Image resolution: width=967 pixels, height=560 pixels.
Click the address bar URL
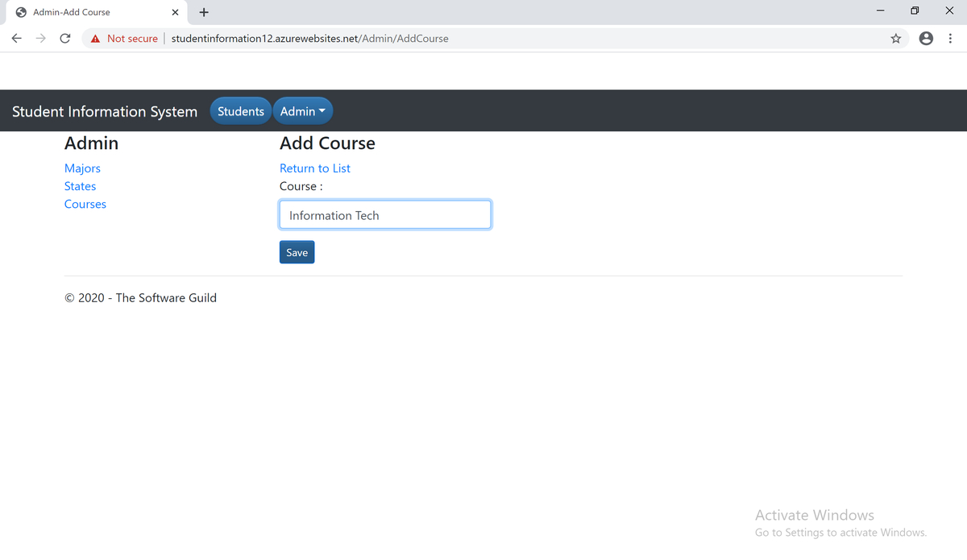310,38
